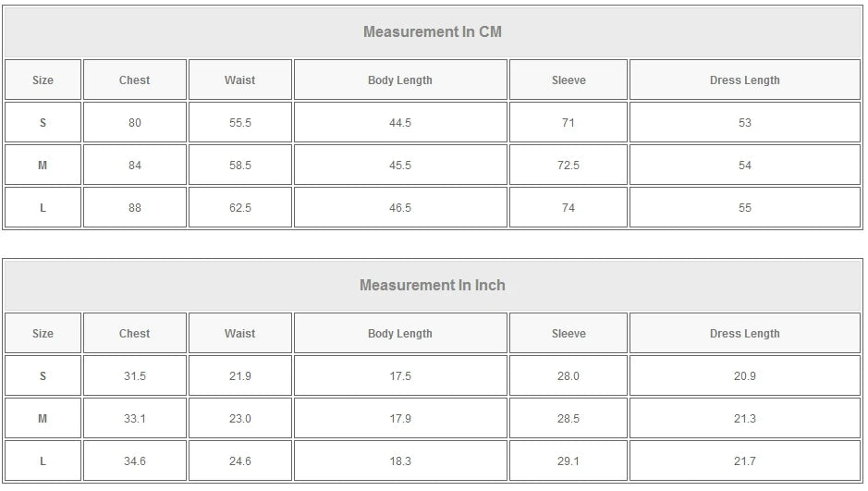Click the "Measurement In Inch" table title

432,286
